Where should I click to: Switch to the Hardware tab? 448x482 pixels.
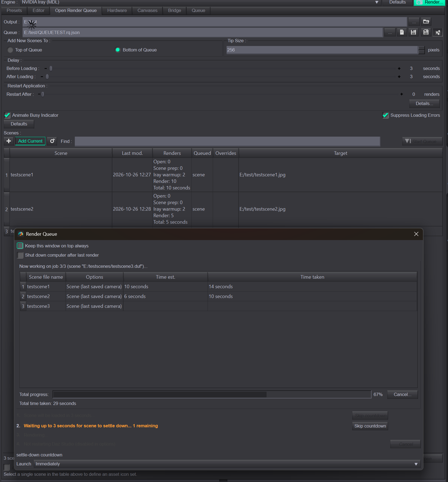117,11
